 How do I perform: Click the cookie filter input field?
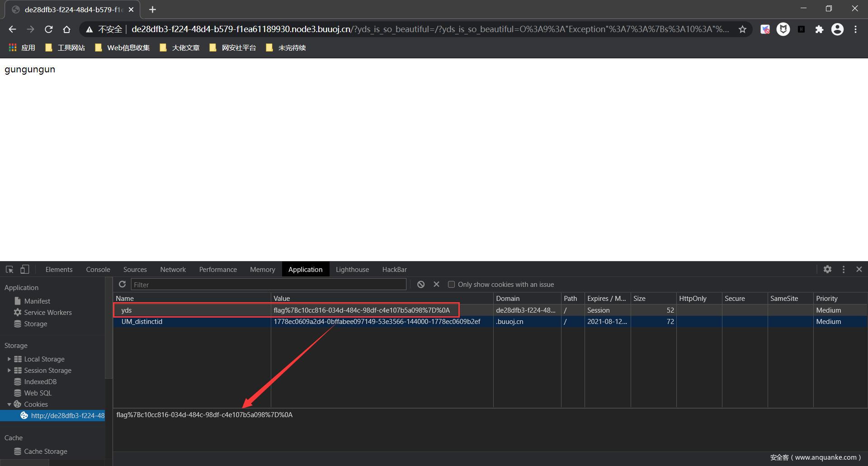(x=269, y=285)
